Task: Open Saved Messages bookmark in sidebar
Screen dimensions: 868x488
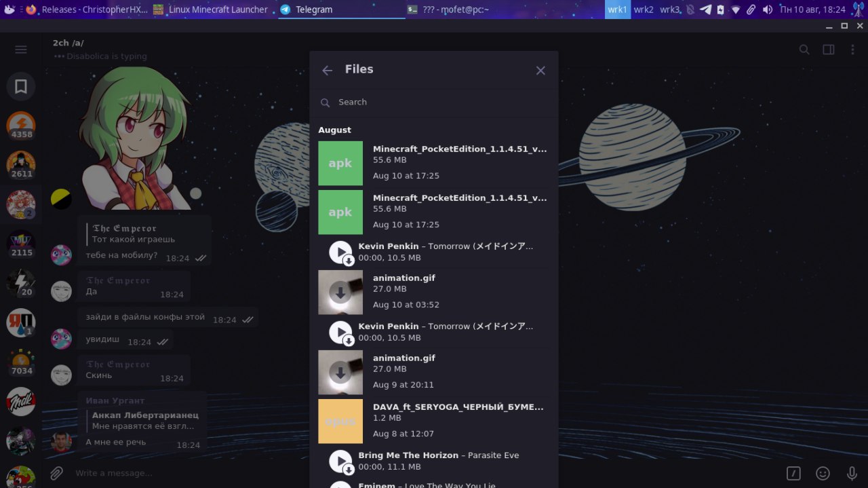Action: [x=21, y=87]
